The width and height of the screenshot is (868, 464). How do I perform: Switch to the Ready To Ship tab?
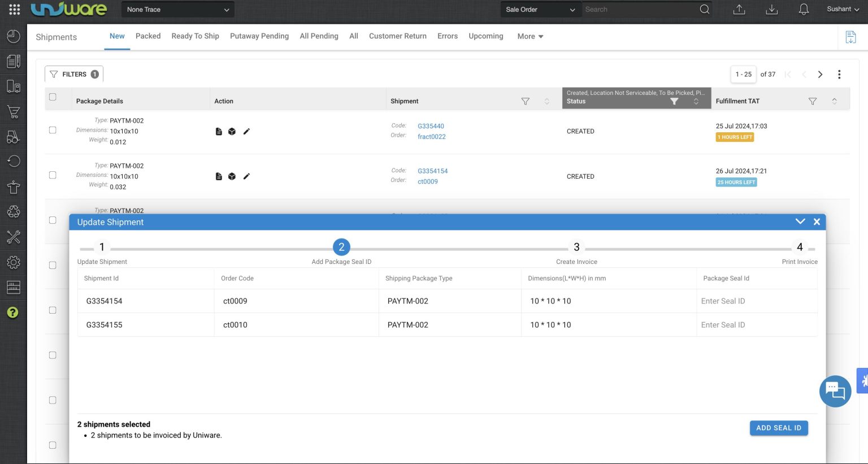point(195,36)
